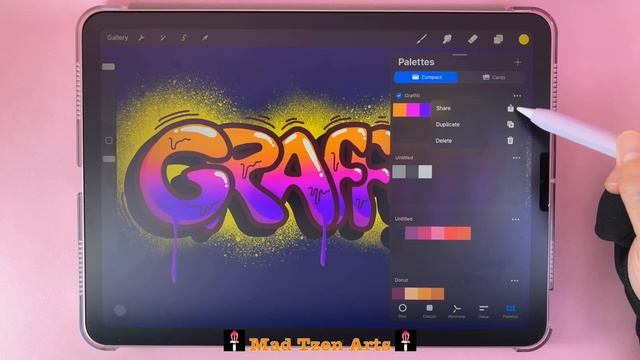Switch to the Harmony color tab
The width and height of the screenshot is (640, 360).
pos(456,311)
